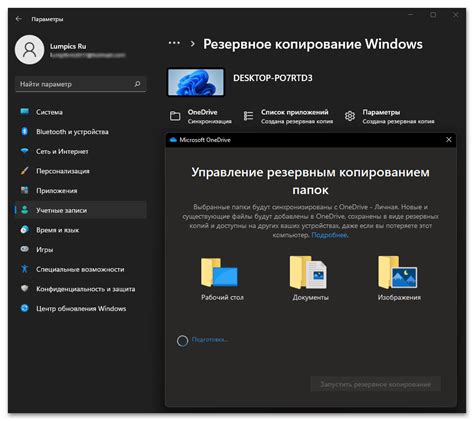The height and width of the screenshot is (421, 474).
Task: Click the Lumpics Ru account name
Action: [68, 46]
